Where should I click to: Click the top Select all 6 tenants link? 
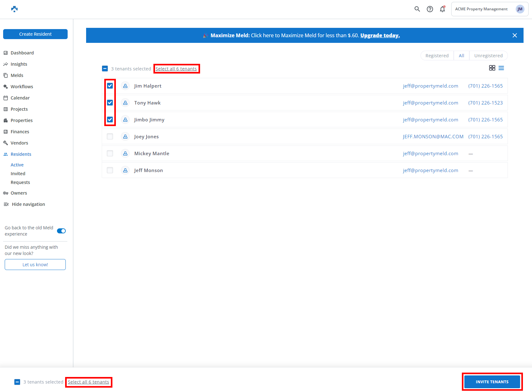coord(176,69)
